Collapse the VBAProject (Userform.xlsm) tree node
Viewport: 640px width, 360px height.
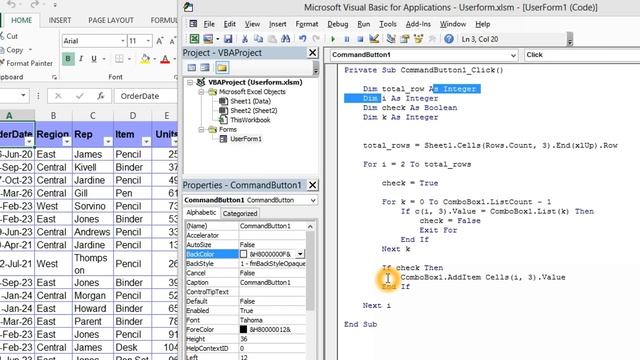(190, 82)
